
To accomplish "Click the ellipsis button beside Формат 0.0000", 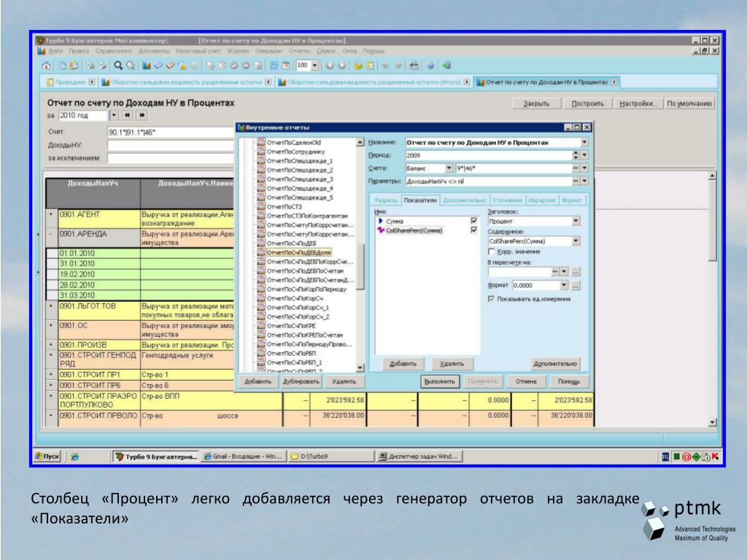I will [x=576, y=285].
